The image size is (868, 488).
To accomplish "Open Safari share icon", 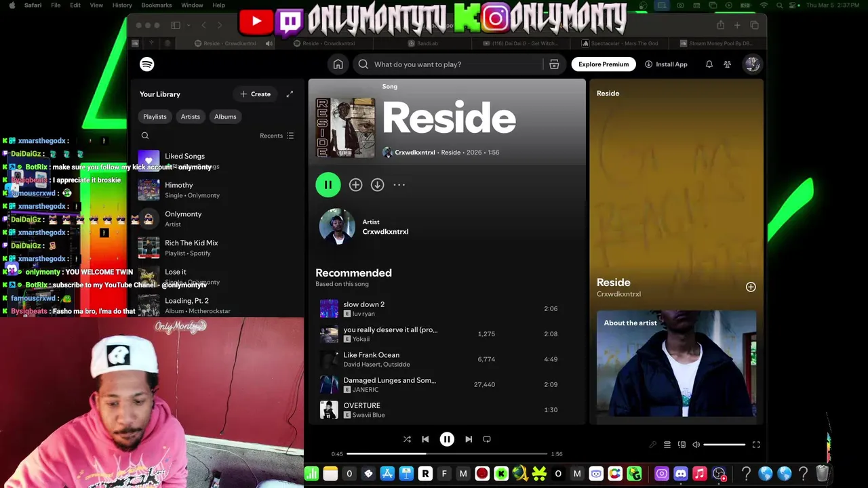I will click(x=721, y=25).
